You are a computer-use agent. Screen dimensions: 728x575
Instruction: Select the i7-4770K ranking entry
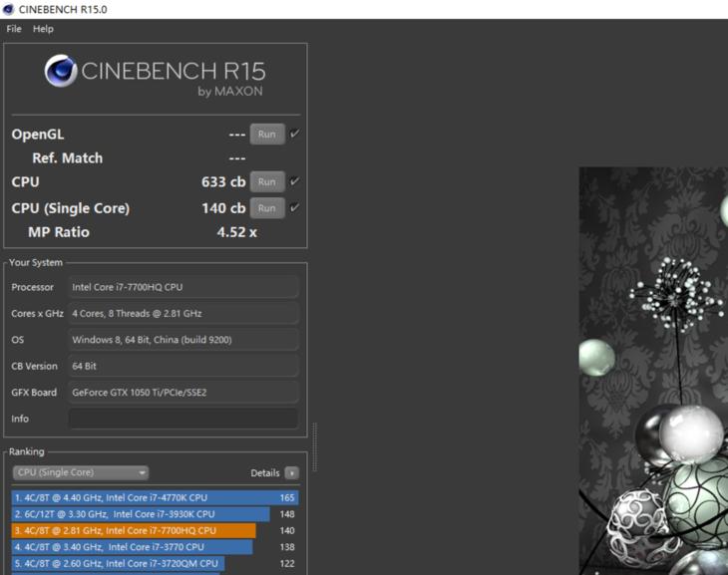(155, 497)
